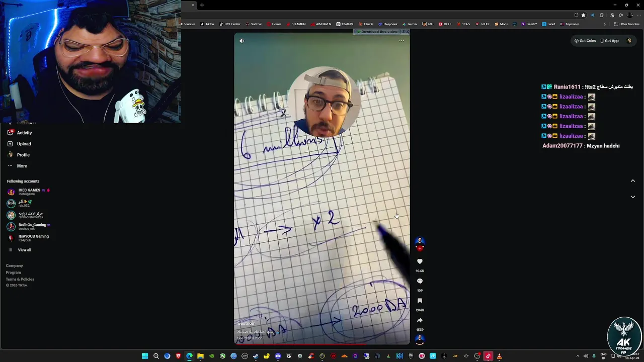Open Steam from the taskbar

click(256, 356)
